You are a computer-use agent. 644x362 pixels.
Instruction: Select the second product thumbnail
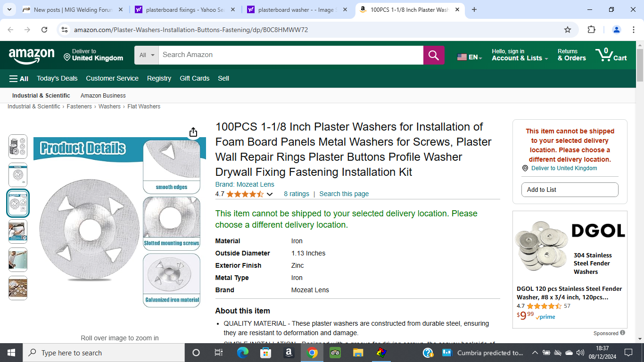pyautogui.click(x=18, y=174)
